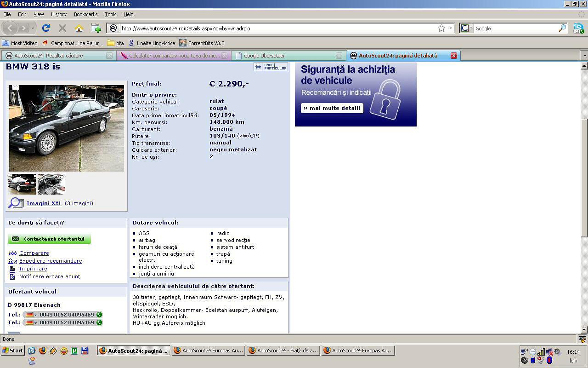Open the View menu
Screen dimensions: 588x368
pyautogui.click(x=39, y=14)
